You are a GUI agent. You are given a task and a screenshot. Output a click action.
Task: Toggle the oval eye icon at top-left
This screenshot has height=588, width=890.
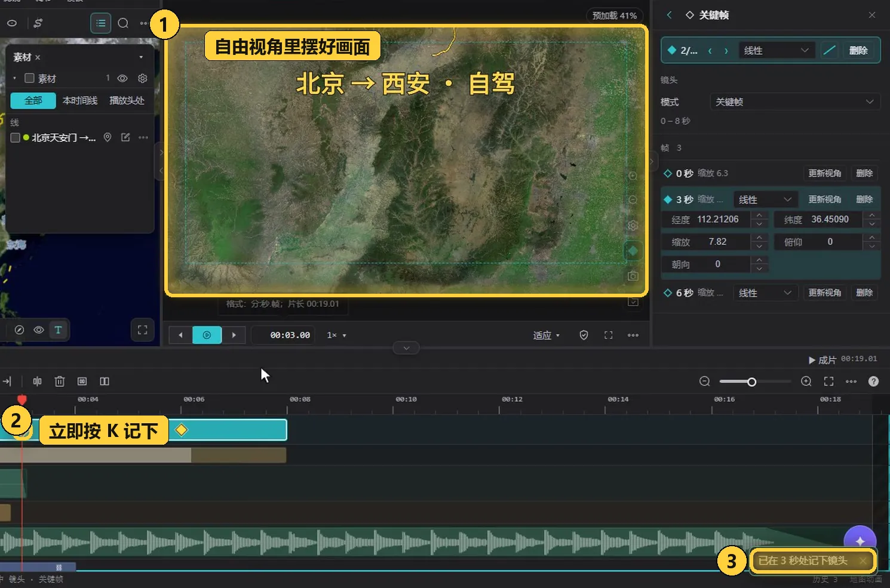point(12,23)
